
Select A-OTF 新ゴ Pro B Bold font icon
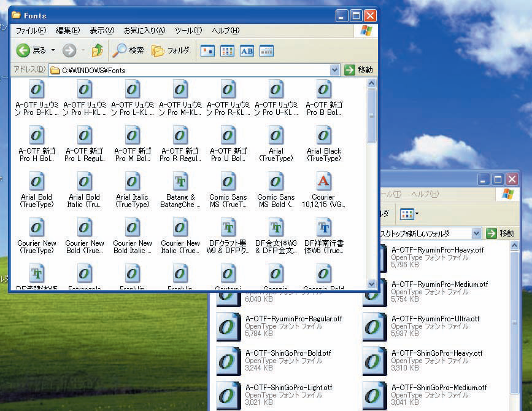[x=323, y=90]
